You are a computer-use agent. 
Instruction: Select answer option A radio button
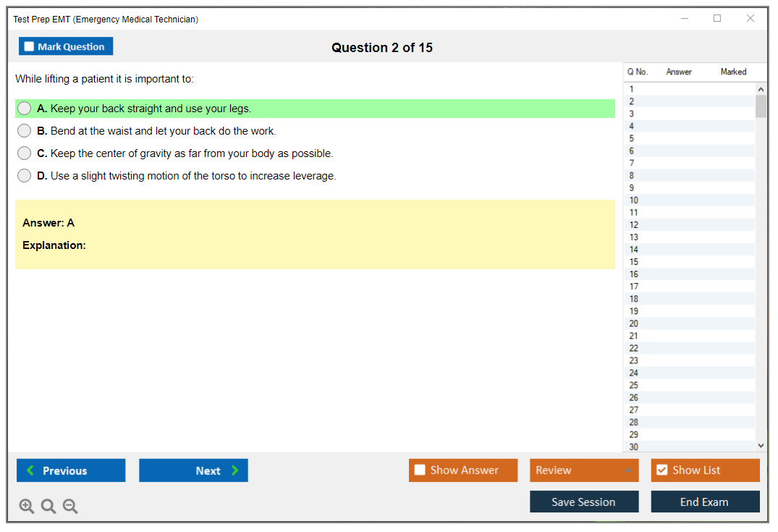pyautogui.click(x=25, y=109)
